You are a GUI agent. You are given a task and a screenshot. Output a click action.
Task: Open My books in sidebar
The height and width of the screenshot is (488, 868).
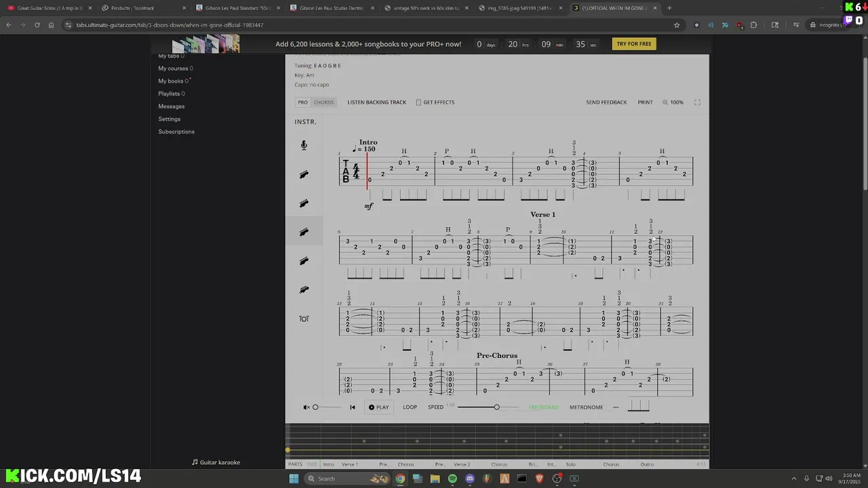pyautogui.click(x=174, y=81)
